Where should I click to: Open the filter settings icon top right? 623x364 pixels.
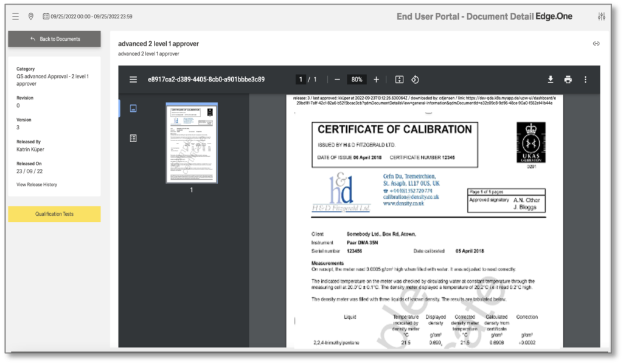[601, 16]
